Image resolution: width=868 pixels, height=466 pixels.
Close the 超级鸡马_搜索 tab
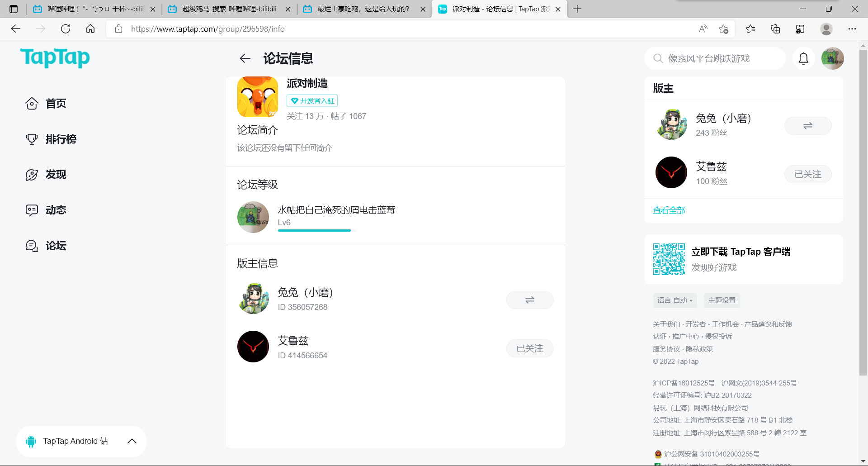point(288,9)
